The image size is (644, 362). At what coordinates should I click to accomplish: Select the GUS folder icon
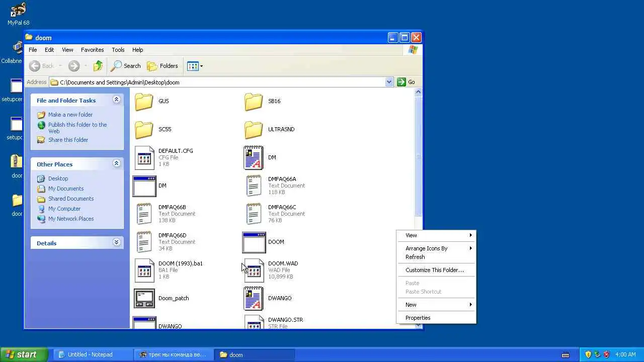(x=144, y=101)
